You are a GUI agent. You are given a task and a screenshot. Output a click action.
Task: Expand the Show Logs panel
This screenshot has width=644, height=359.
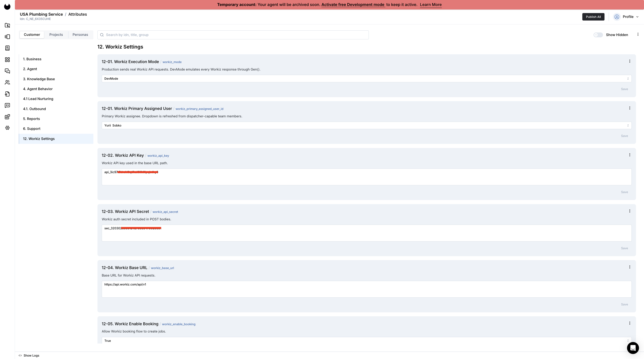click(x=29, y=355)
